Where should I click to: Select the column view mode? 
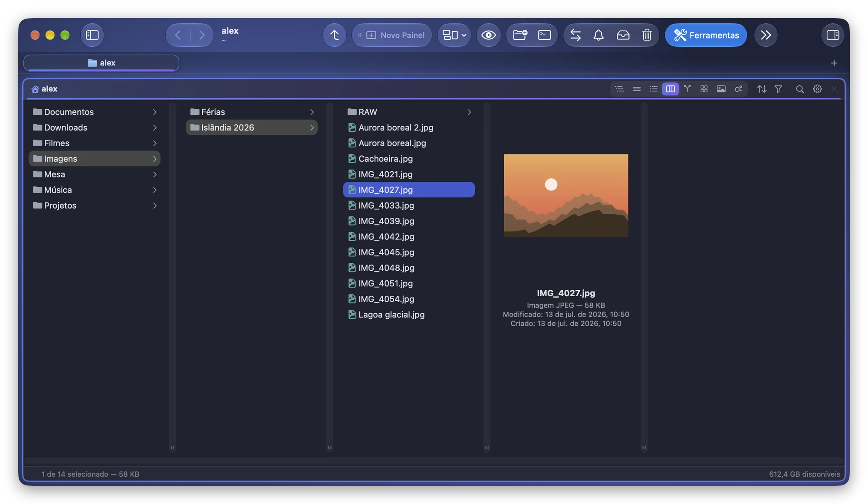(671, 89)
